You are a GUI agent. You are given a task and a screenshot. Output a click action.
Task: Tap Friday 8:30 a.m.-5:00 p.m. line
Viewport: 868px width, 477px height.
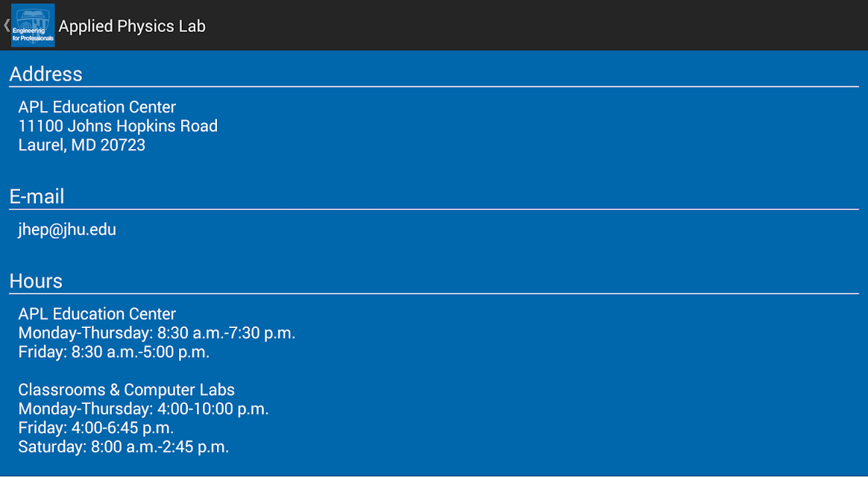pyautogui.click(x=114, y=352)
